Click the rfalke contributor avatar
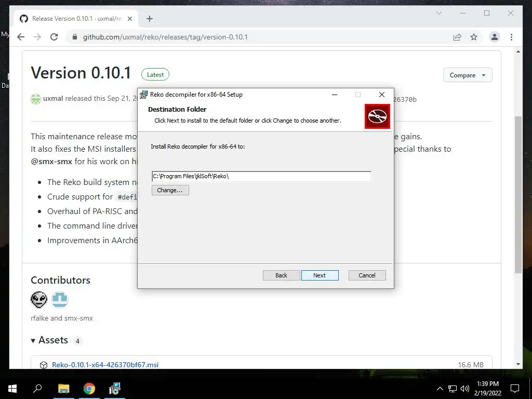 pos(39,300)
